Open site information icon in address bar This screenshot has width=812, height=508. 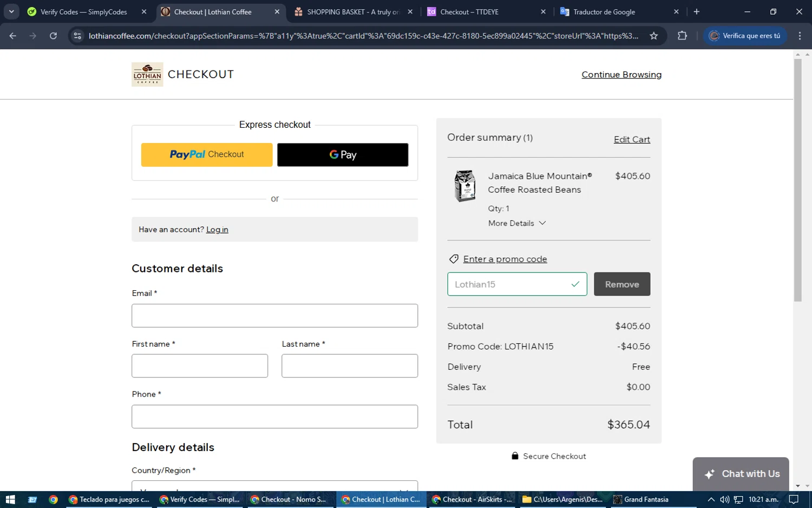(77, 36)
